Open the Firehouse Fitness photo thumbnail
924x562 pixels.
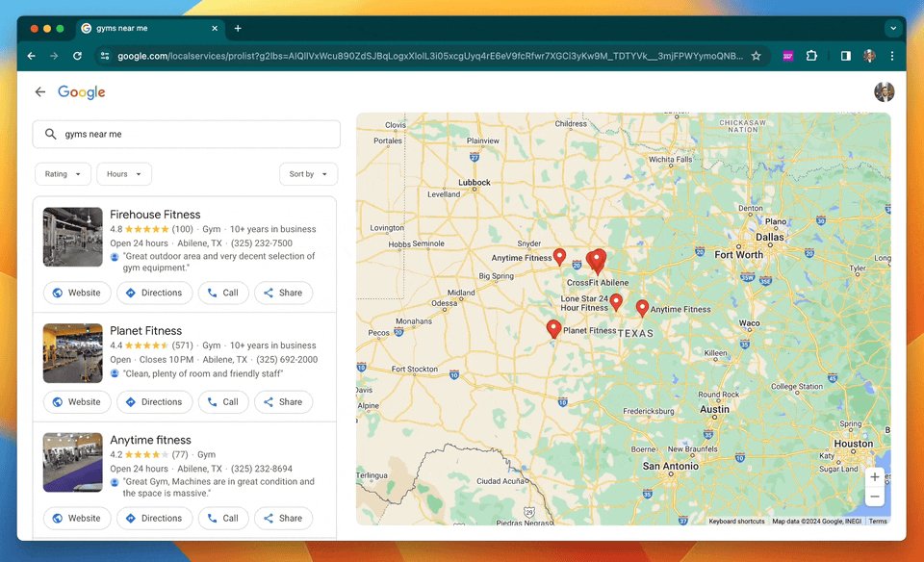point(72,237)
